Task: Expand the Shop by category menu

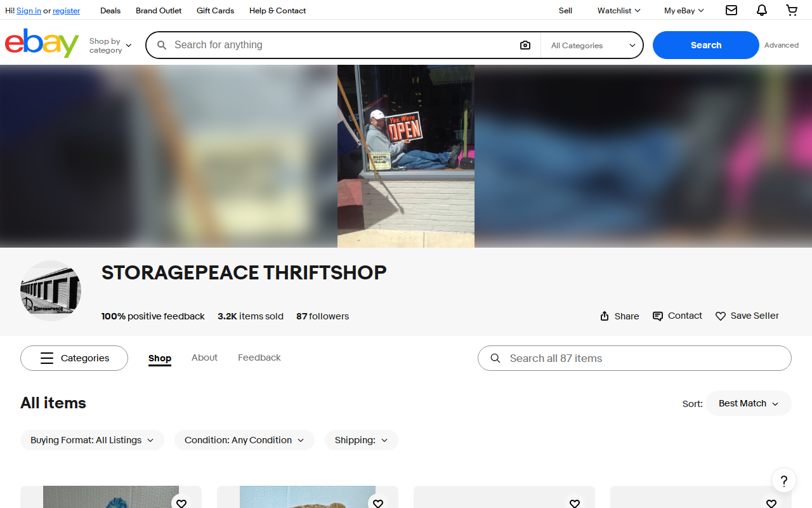Action: click(110, 46)
